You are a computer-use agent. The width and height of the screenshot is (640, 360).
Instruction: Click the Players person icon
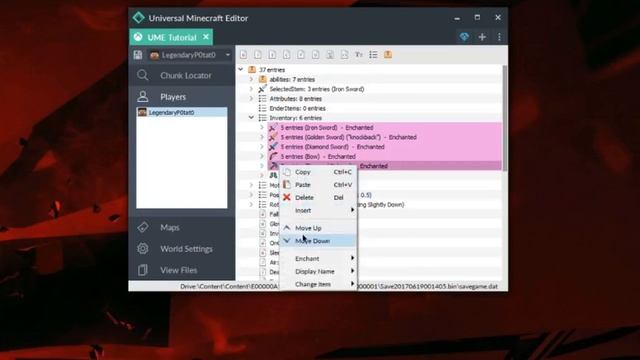click(x=142, y=97)
